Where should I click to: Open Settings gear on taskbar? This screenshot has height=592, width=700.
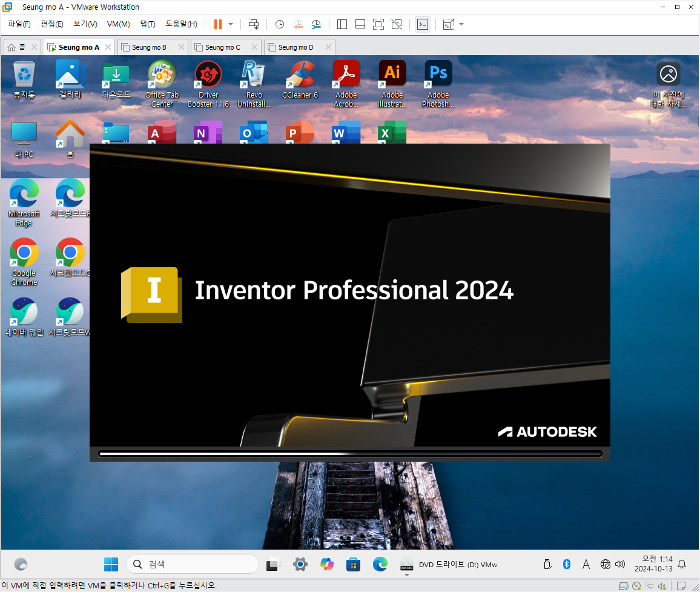[300, 564]
